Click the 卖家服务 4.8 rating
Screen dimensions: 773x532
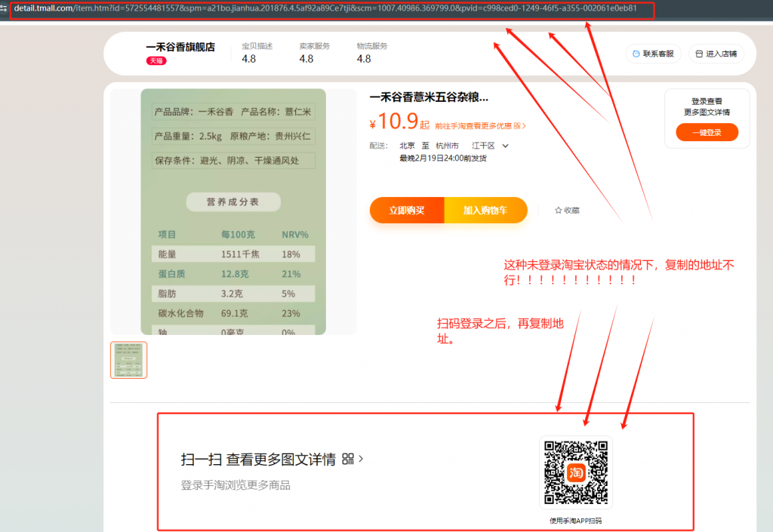click(315, 52)
